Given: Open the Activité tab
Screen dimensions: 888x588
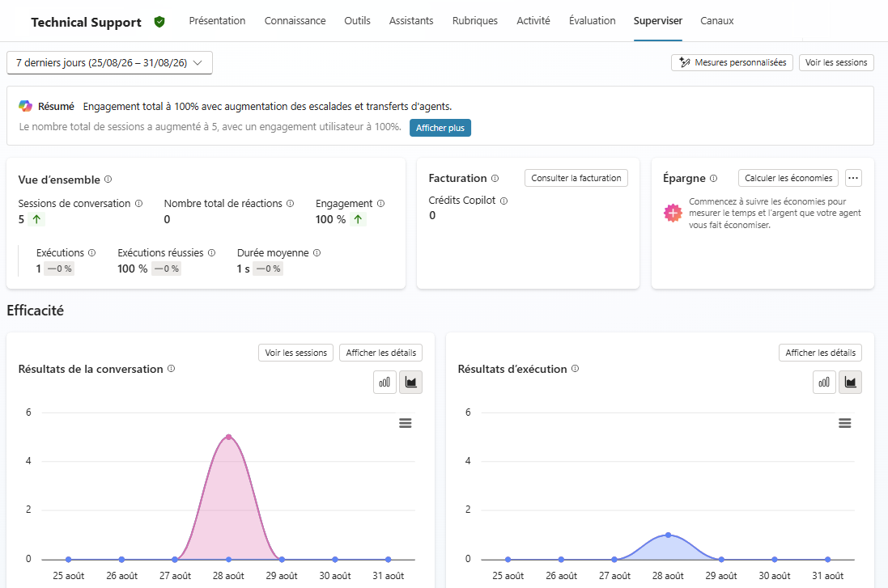Looking at the screenshot, I should point(533,21).
